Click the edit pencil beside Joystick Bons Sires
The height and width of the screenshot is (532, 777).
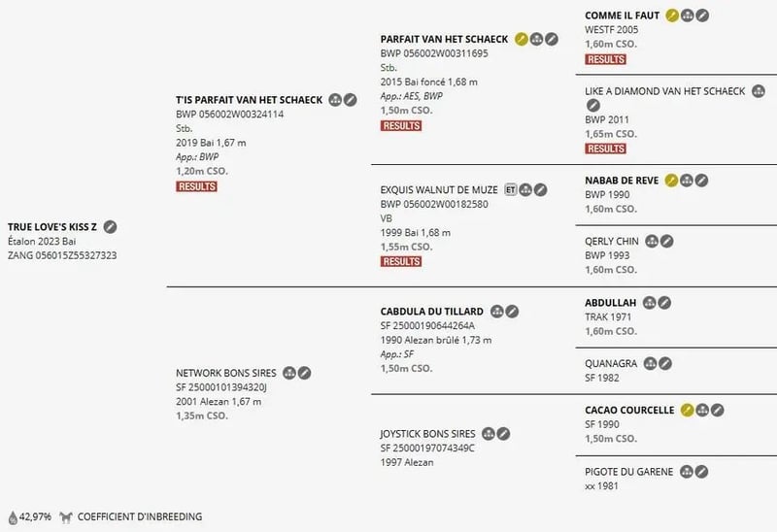tap(504, 434)
